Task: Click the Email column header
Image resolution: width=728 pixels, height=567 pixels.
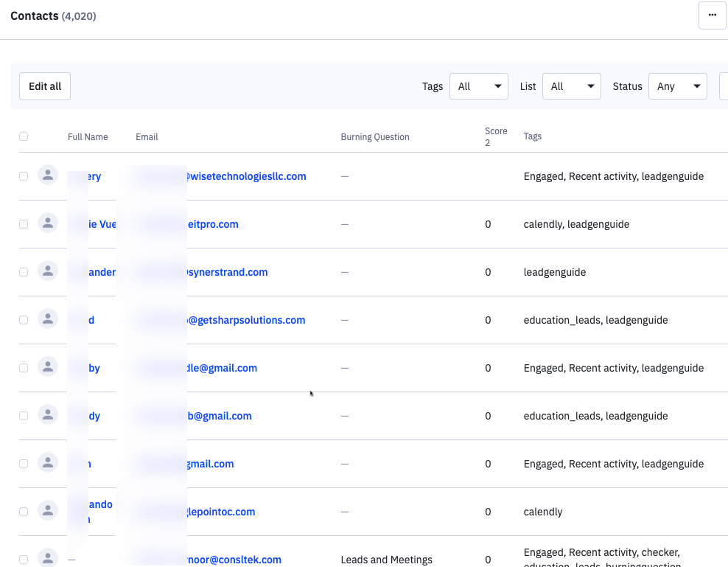Action: (147, 136)
